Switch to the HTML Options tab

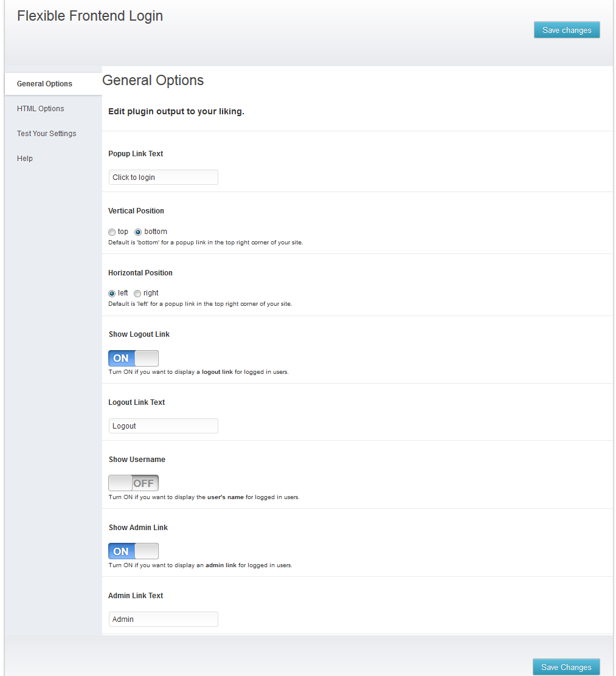point(41,109)
